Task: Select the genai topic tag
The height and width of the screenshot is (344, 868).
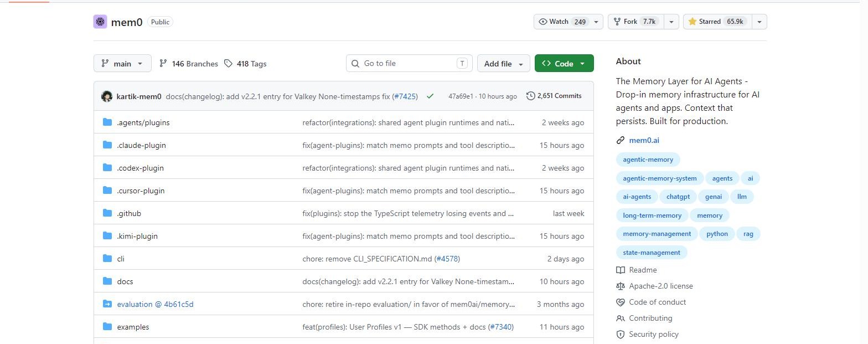Action: 714,197
